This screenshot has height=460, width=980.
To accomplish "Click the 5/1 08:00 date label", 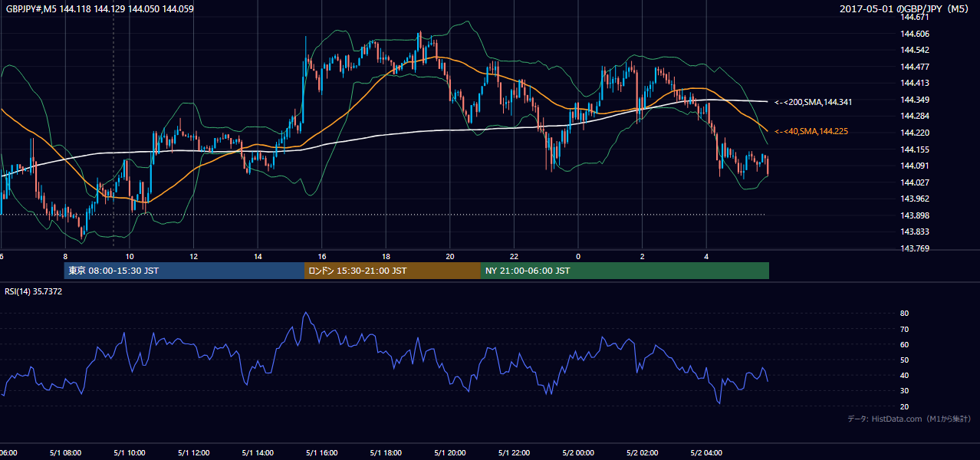I will pyautogui.click(x=65, y=453).
